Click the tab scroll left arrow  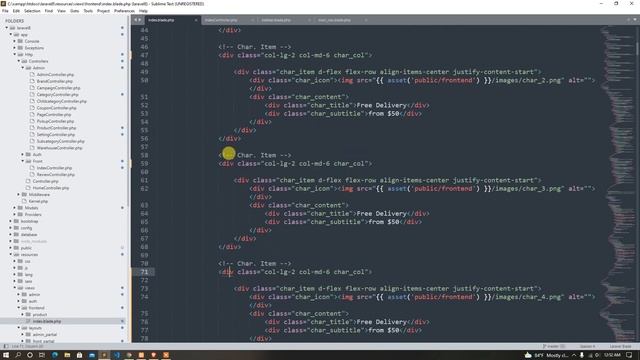click(136, 20)
